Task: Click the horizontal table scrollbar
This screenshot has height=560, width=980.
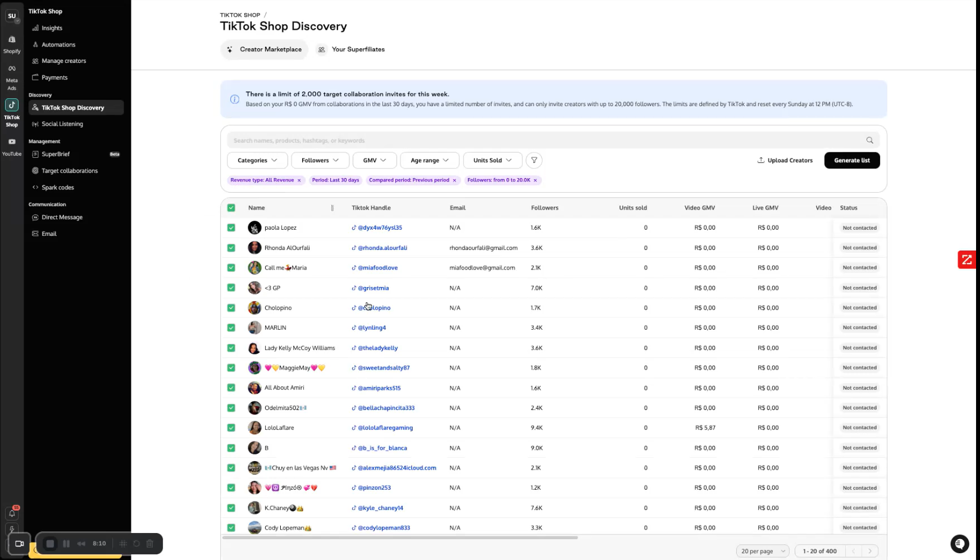Action: point(400,538)
